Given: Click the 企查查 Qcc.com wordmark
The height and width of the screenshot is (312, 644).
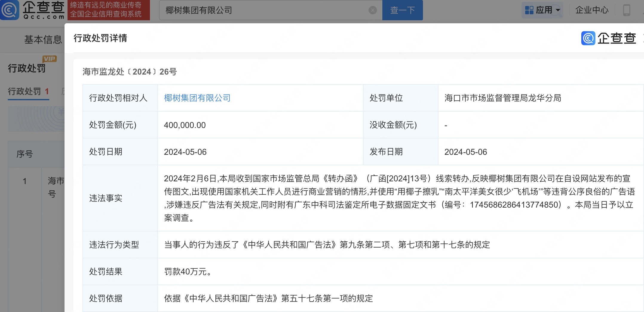Looking at the screenshot, I should coord(44,10).
